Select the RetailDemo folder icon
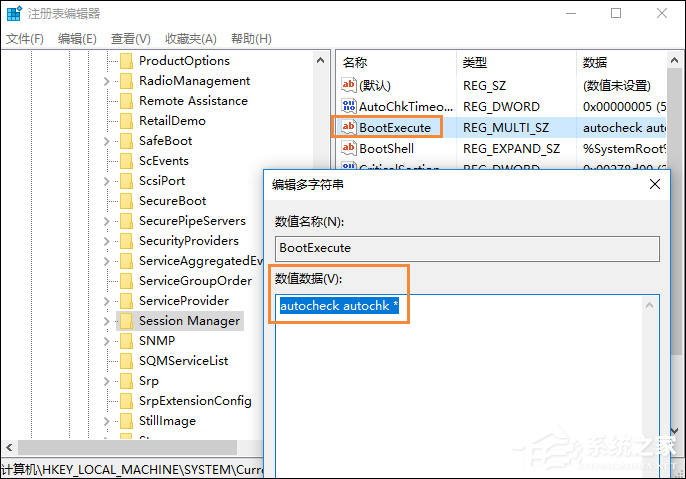 click(126, 121)
